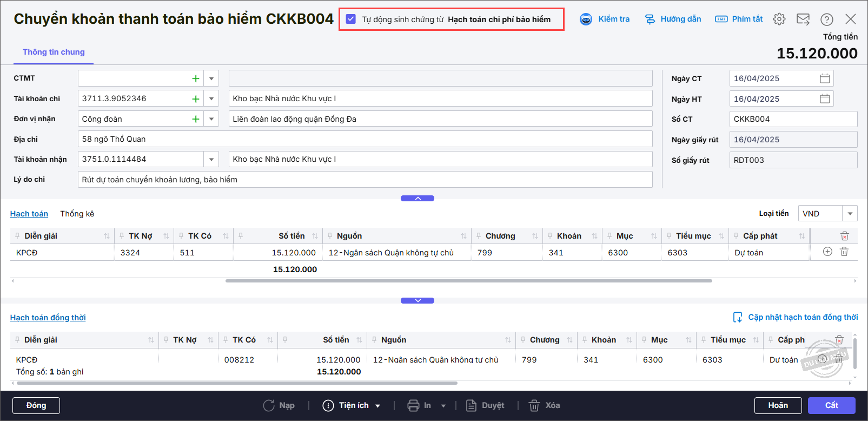Click Hạch toán đồng thời horizontal scrollbar
868x421 pixels.
[x=237, y=383]
